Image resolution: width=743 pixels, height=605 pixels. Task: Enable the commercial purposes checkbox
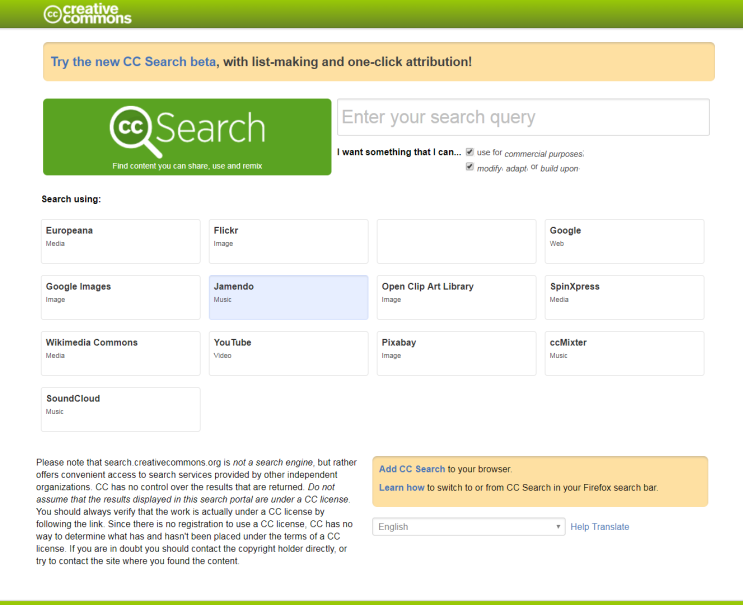[470, 152]
